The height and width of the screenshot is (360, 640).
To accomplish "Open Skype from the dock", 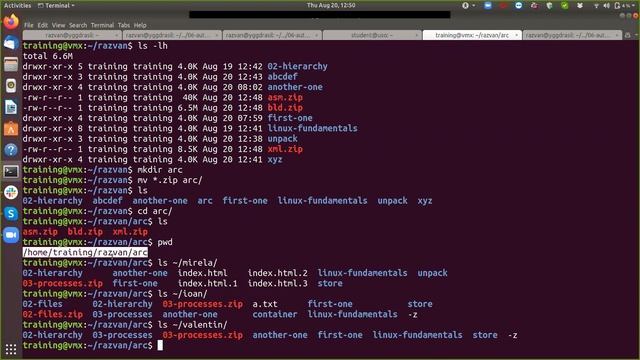I will click(11, 213).
